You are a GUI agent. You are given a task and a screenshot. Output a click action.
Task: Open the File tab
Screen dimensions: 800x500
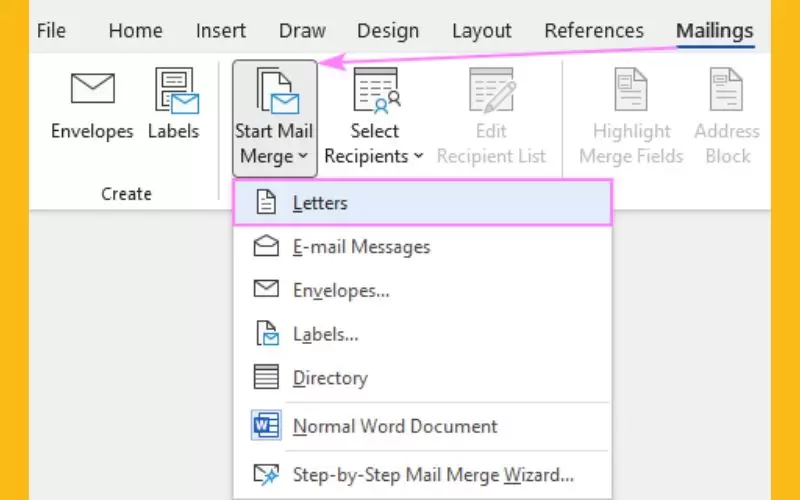tap(52, 31)
